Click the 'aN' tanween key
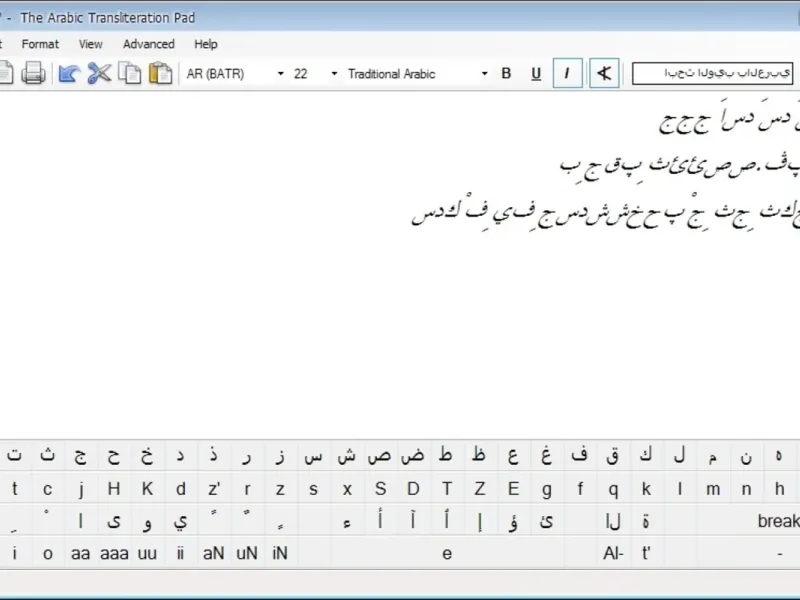 [213, 553]
